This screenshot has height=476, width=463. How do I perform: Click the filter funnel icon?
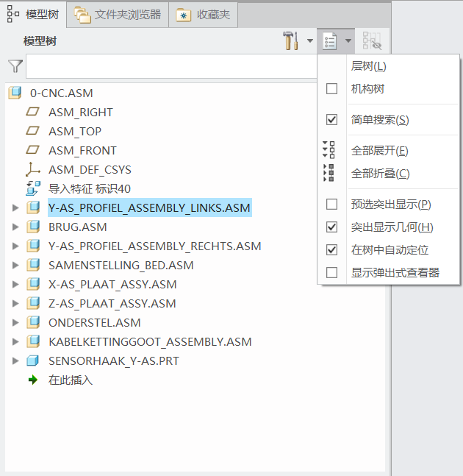15,66
